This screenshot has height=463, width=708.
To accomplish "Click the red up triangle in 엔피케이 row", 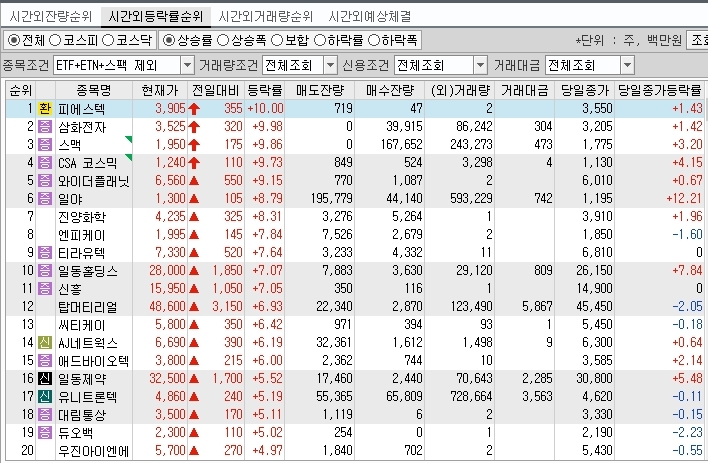I will click(194, 235).
